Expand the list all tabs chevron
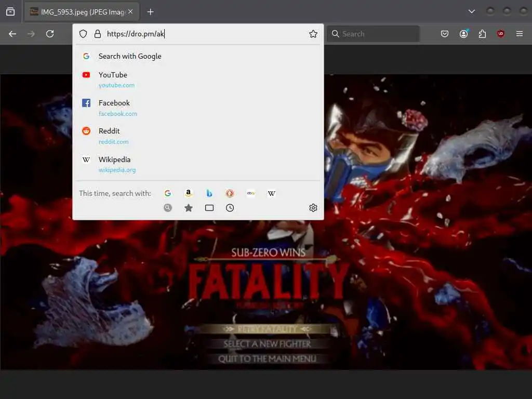This screenshot has height=399, width=532. pos(471,11)
